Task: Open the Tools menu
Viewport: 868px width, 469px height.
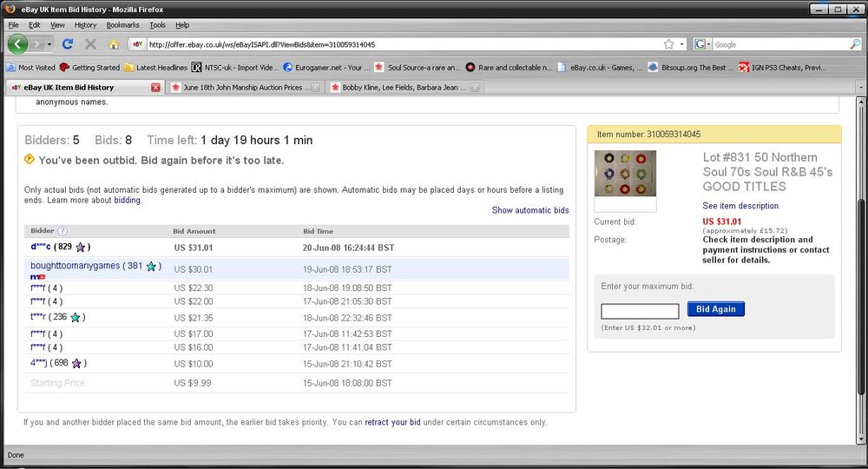Action: 158,25
